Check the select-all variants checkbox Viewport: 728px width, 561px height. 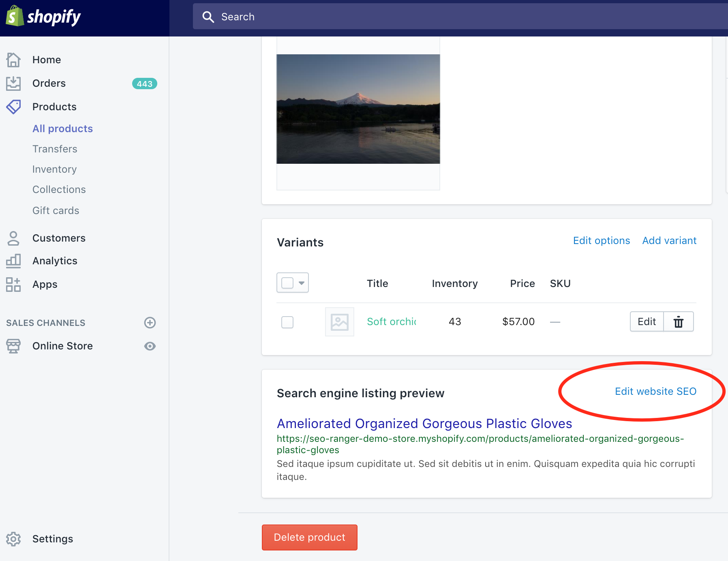[288, 282]
